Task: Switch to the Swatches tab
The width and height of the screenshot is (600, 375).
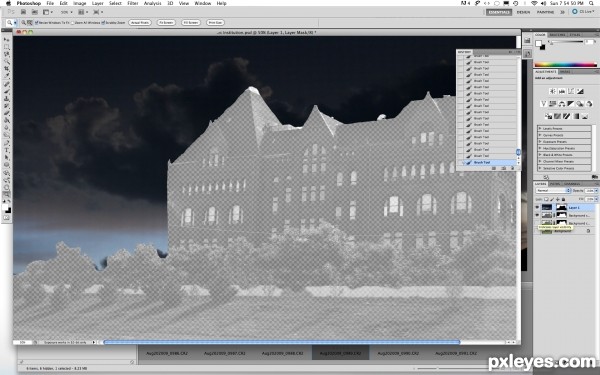Action: [x=557, y=34]
